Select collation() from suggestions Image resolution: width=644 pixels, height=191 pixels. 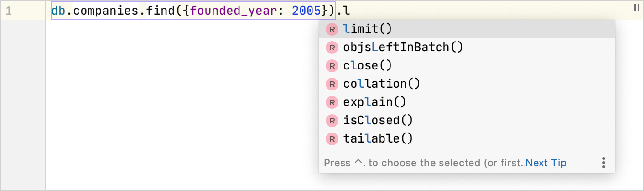[467, 84]
